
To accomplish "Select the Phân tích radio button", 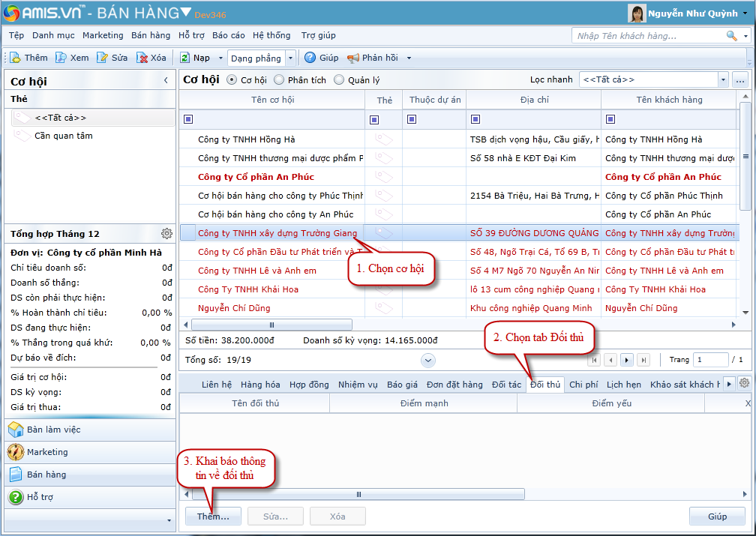I will tap(279, 79).
